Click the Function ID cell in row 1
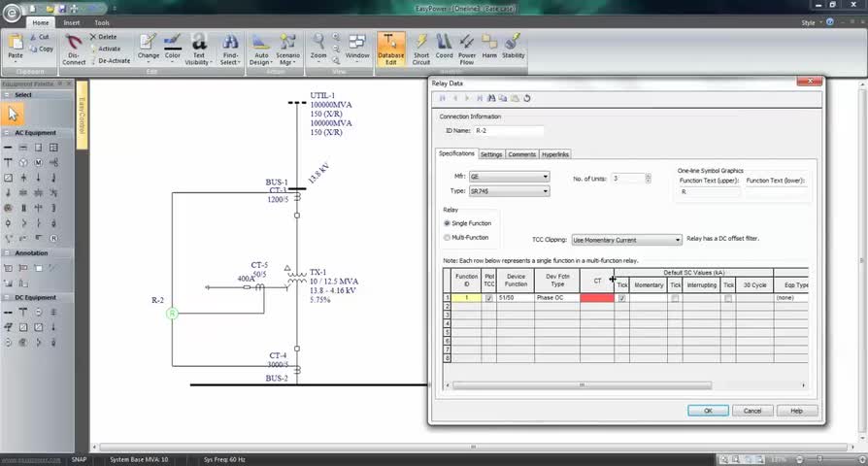 (x=466, y=298)
